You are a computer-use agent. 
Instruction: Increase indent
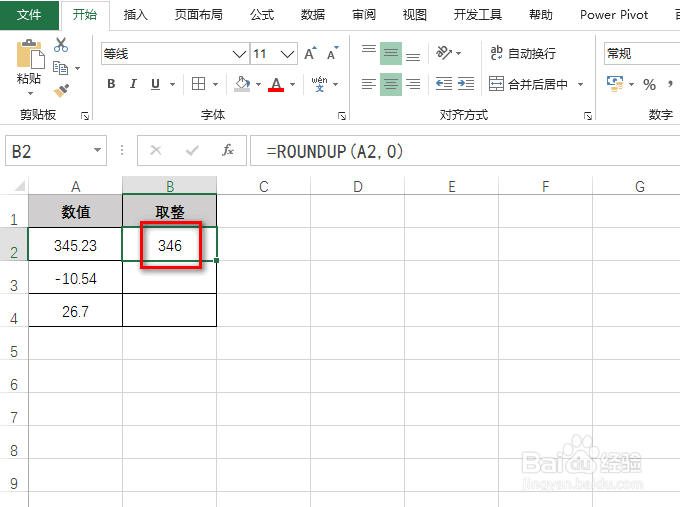[466, 84]
